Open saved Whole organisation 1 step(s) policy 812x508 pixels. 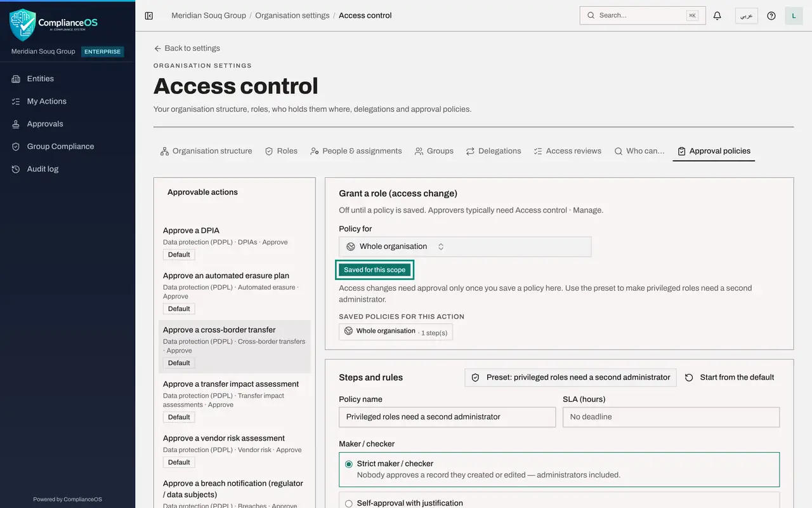coord(396,331)
